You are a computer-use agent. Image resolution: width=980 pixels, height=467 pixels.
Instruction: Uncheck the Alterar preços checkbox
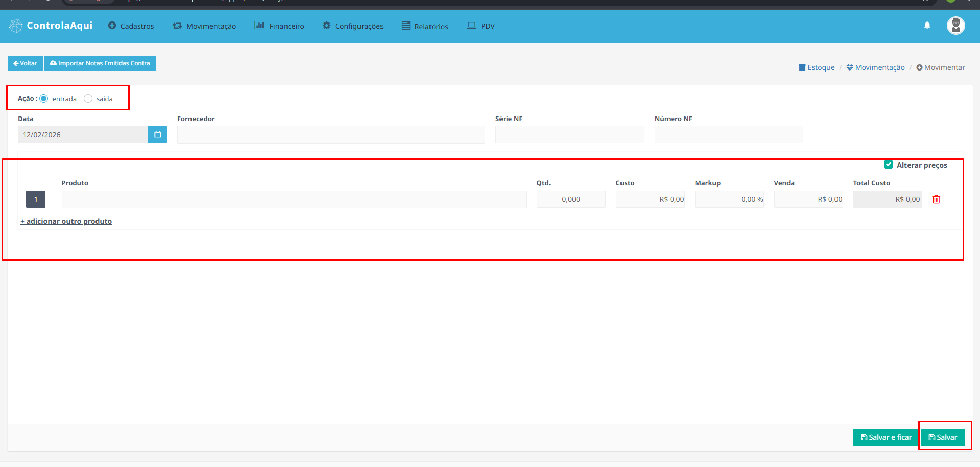point(888,165)
